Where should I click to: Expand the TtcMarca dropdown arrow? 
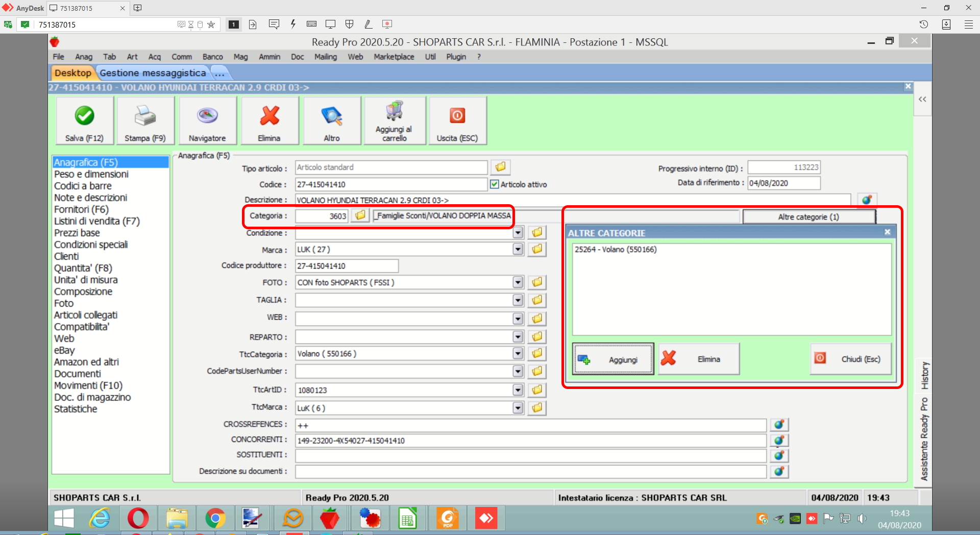518,407
